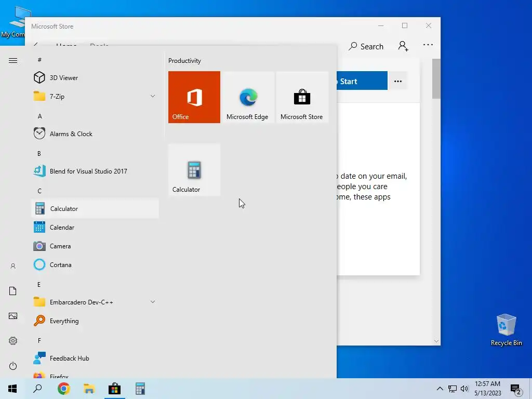The width and height of the screenshot is (532, 399).
Task: Open the Microsoft Store sign-in account icon
Action: click(403, 46)
